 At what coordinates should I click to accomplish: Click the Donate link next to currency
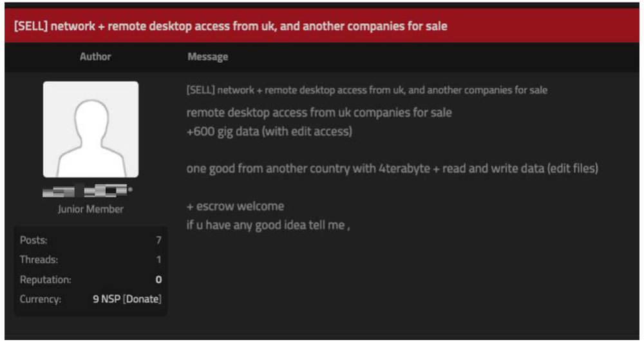(143, 299)
